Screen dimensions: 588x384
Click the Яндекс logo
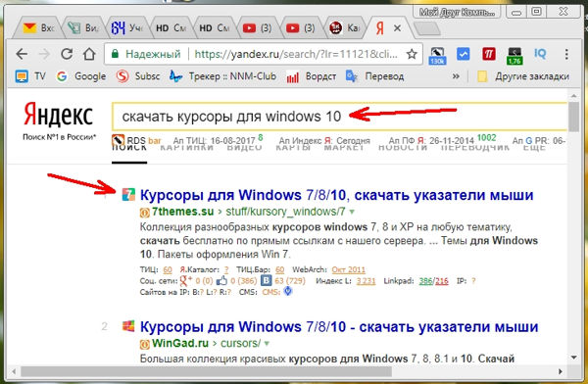[59, 115]
